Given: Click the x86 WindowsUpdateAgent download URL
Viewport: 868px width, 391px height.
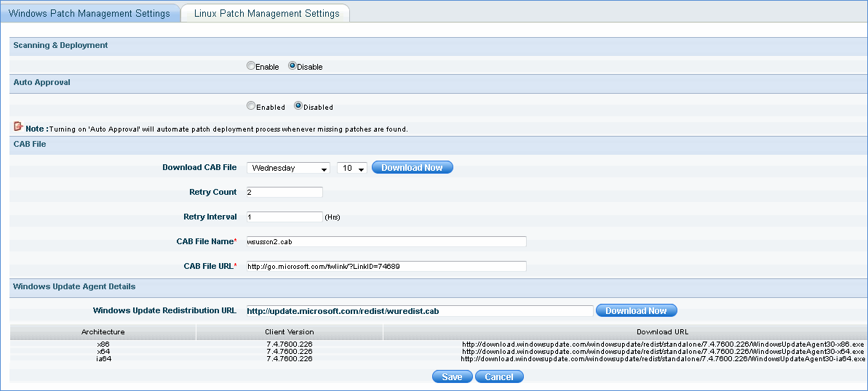Looking at the screenshot, I should 663,344.
